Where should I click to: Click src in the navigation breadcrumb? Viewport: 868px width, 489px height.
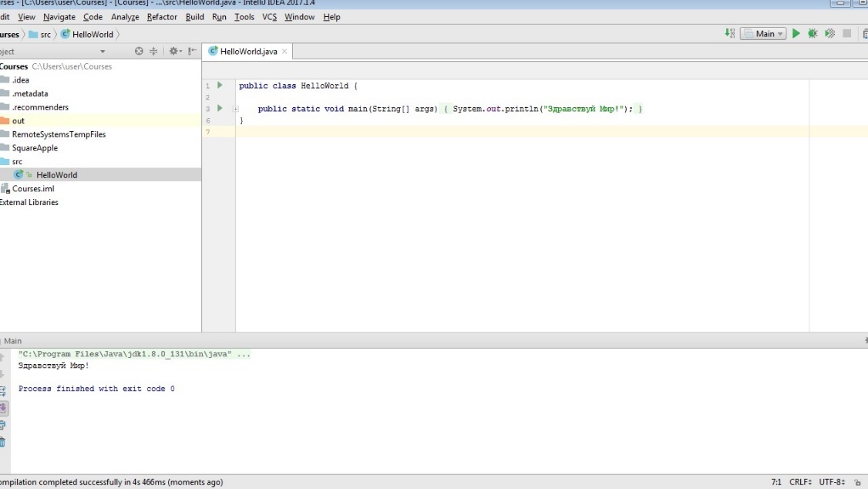pyautogui.click(x=45, y=34)
